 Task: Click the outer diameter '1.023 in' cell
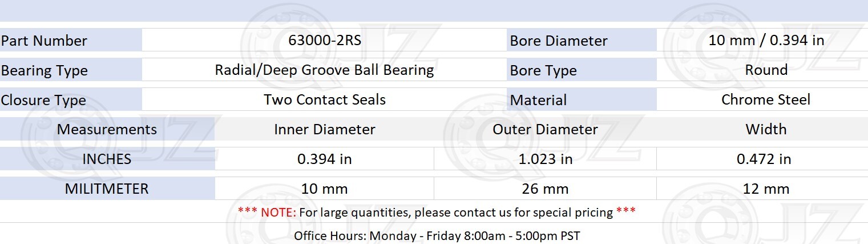pos(545,159)
